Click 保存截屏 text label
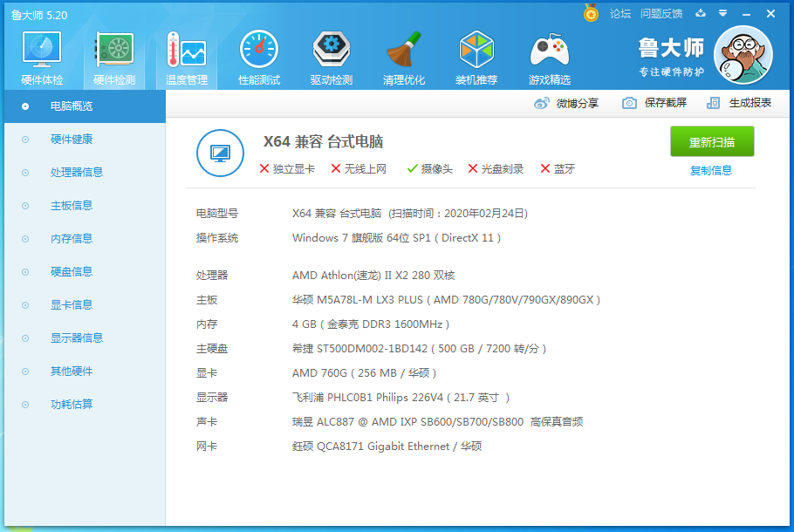Viewport: 794px width, 532px height. tap(666, 103)
